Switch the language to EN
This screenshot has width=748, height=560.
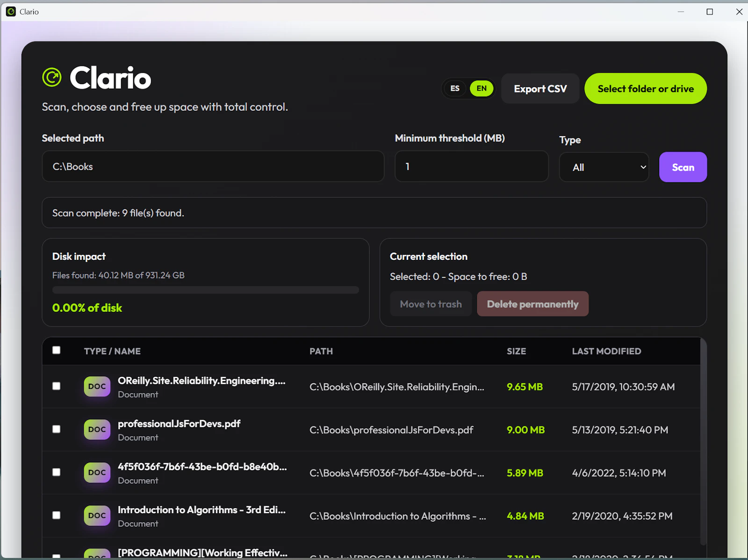482,88
